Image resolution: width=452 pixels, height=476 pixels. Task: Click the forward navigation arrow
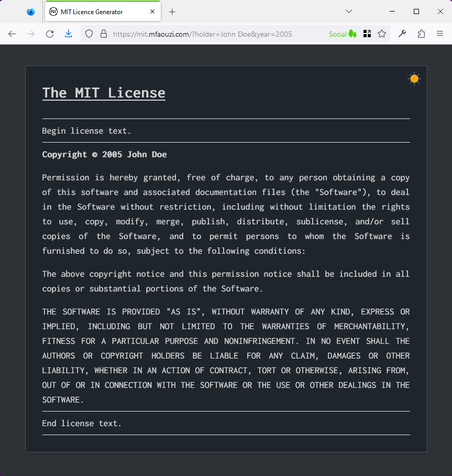[x=31, y=34]
